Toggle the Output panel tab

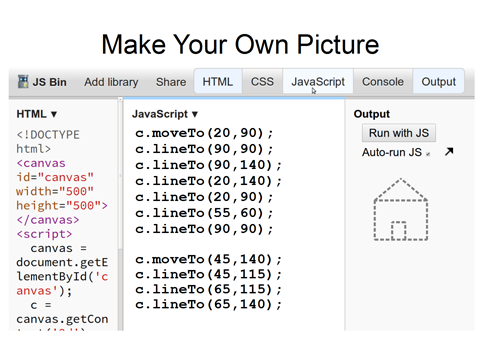tap(438, 81)
